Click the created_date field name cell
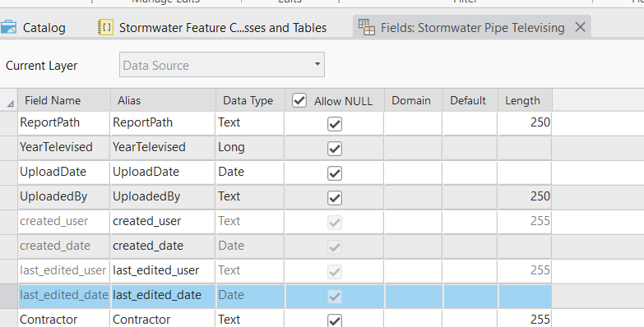The height and width of the screenshot is (327, 644). tap(64, 246)
